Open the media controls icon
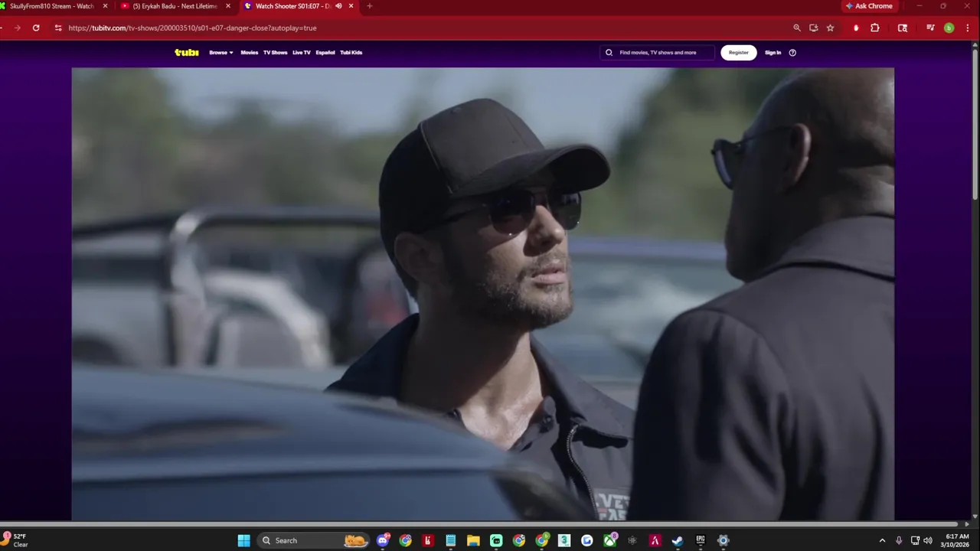980x551 pixels. [x=930, y=28]
